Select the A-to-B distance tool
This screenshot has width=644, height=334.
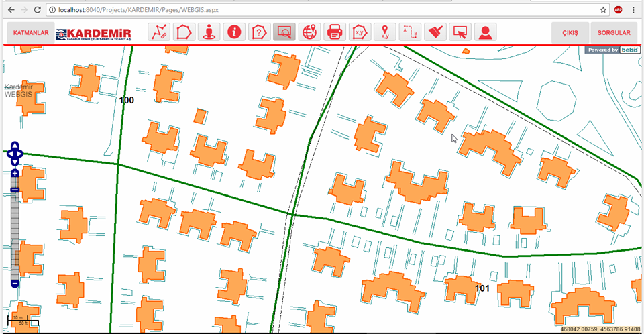[x=409, y=32]
